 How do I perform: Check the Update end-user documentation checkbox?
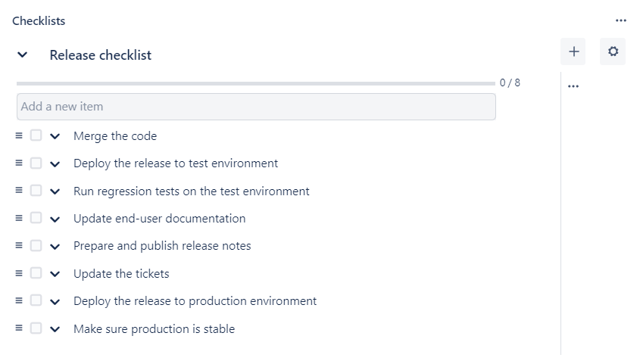(36, 218)
